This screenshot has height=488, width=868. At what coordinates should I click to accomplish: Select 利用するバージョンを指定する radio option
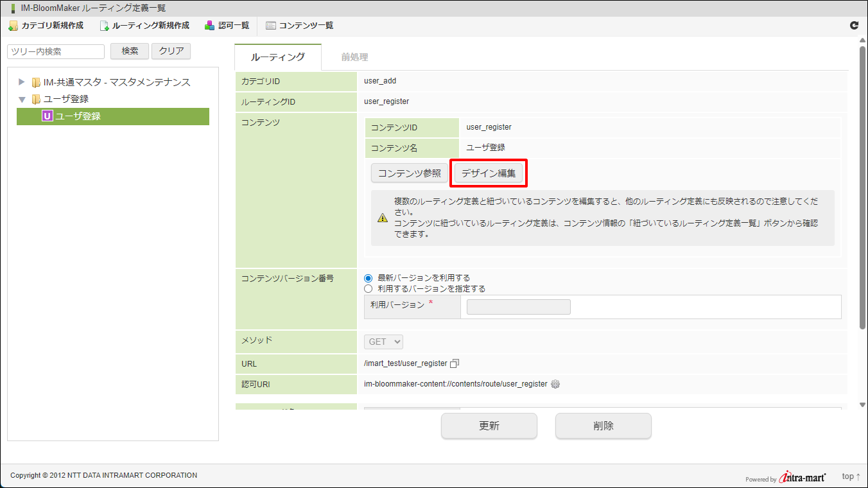[368, 289]
